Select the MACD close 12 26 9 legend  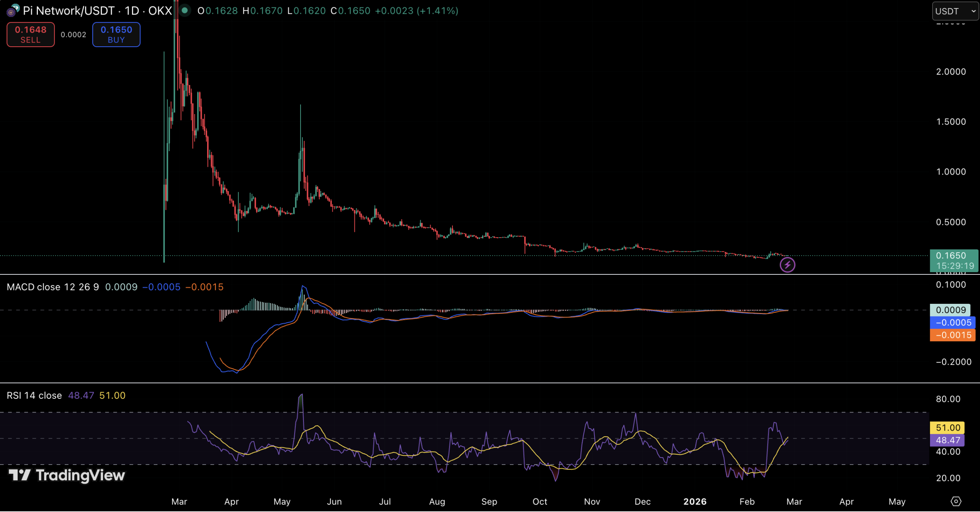point(53,287)
